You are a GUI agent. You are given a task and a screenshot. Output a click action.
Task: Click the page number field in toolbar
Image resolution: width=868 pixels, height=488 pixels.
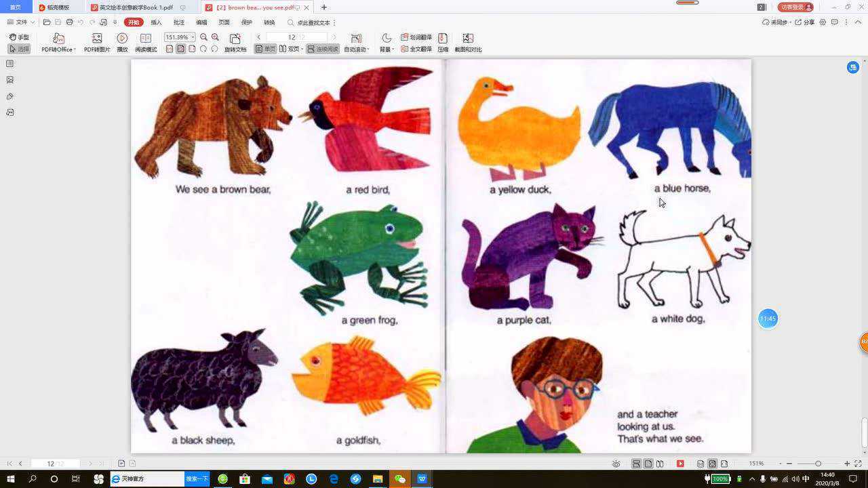(292, 37)
